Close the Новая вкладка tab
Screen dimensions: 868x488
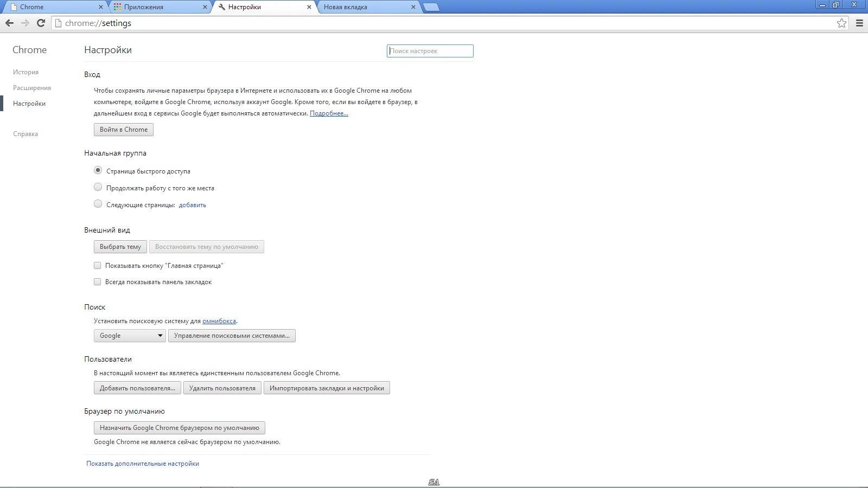[413, 7]
